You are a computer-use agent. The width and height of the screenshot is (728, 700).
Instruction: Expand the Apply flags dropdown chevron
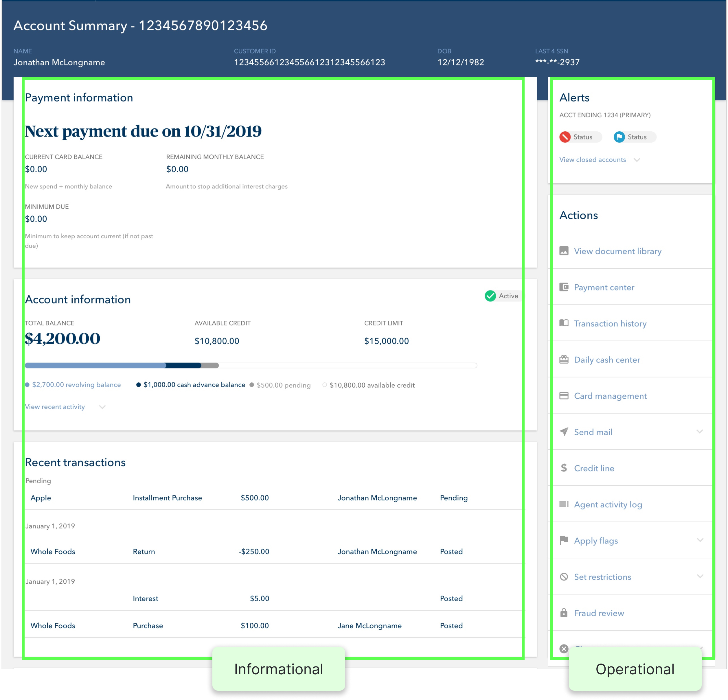coord(700,540)
